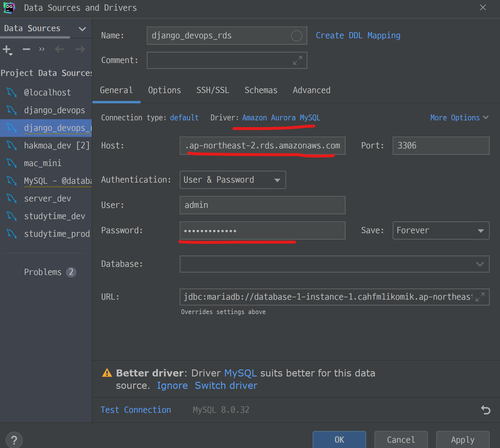Screen dimensions: 500x448
Task: Click the MySQL 8.0.32 version text
Action: click(x=221, y=410)
